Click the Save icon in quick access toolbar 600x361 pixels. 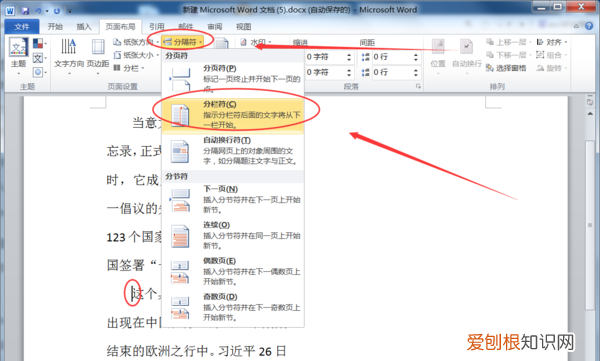[26, 10]
